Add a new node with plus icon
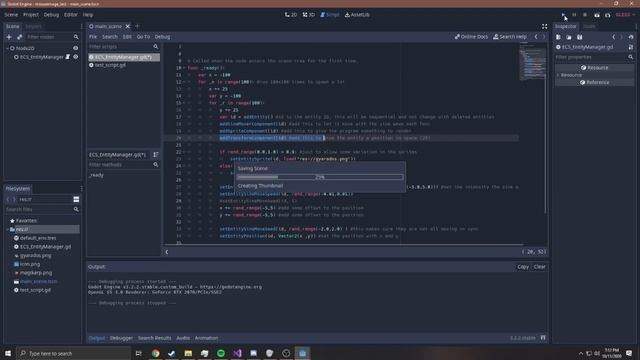 click(x=9, y=37)
